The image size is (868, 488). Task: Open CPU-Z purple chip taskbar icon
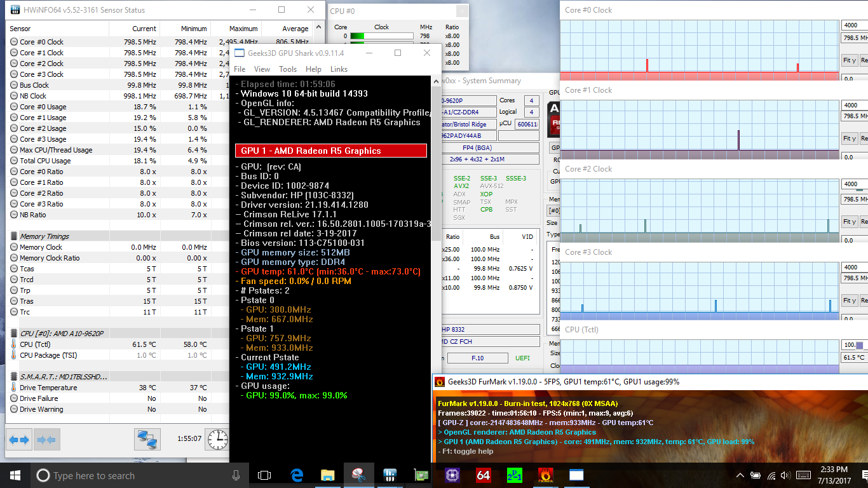point(452,475)
